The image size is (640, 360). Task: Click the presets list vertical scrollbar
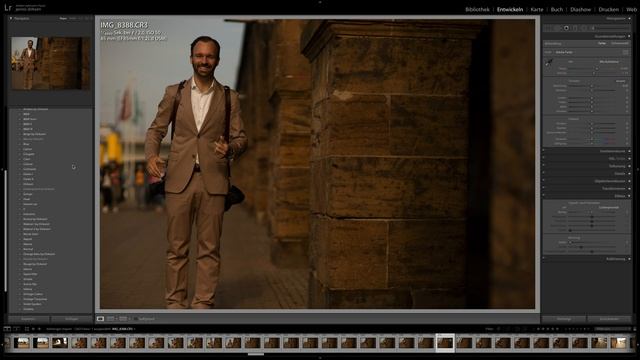5,231
